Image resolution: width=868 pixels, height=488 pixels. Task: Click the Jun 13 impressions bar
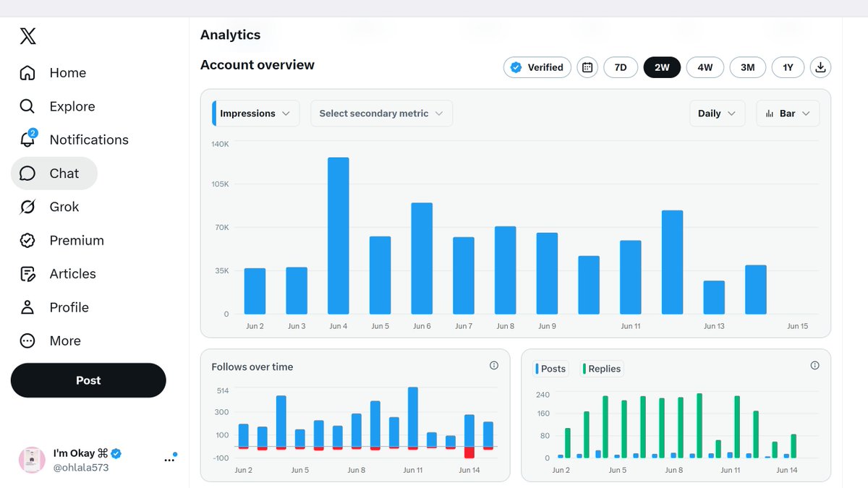(714, 298)
